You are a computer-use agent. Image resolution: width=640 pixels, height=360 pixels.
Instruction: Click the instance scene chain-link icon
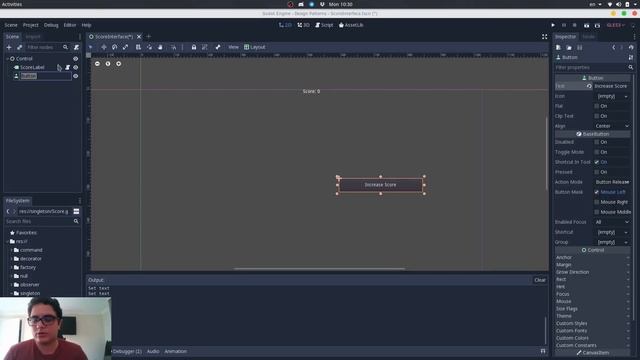pos(19,47)
